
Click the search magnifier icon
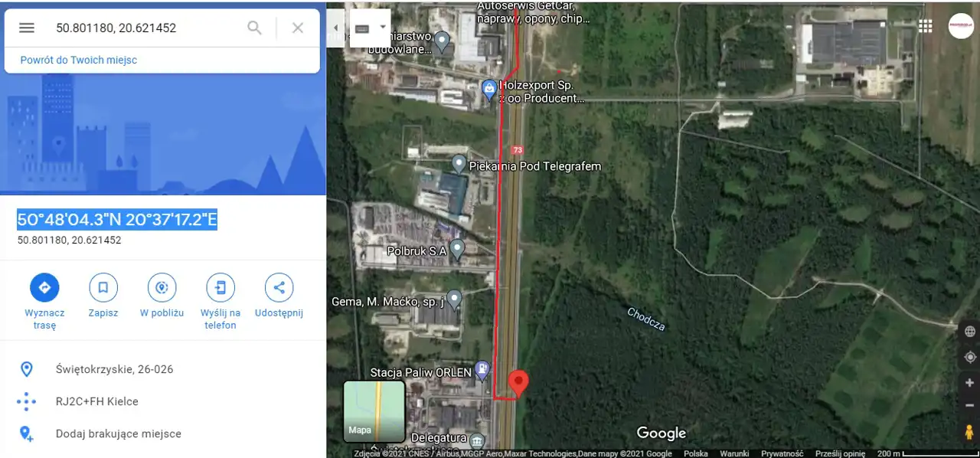254,28
